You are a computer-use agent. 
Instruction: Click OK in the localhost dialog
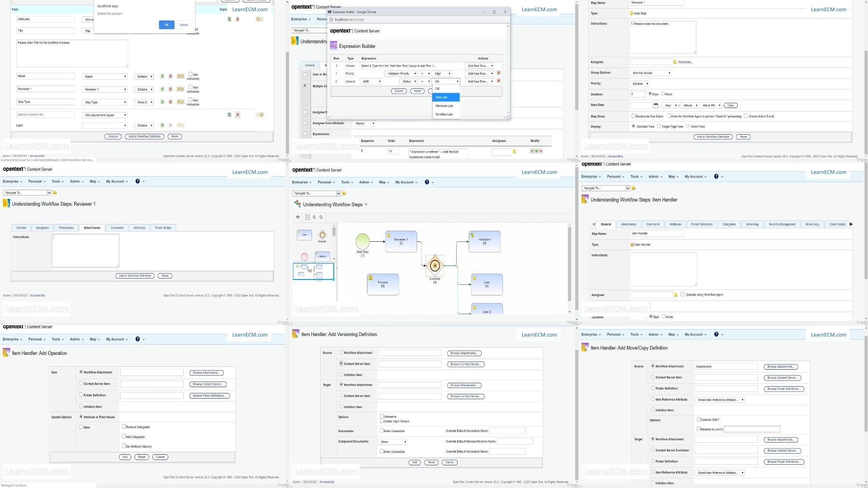click(x=166, y=25)
